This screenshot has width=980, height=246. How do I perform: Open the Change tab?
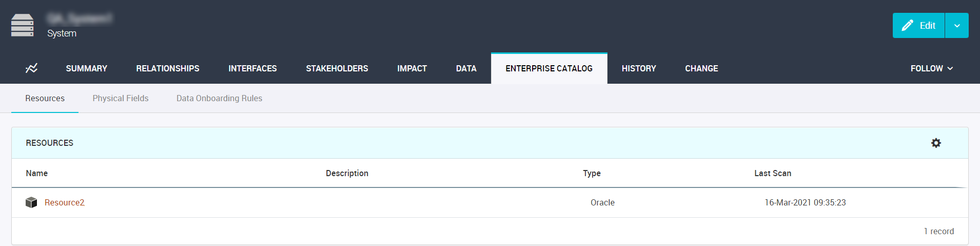[x=701, y=68]
